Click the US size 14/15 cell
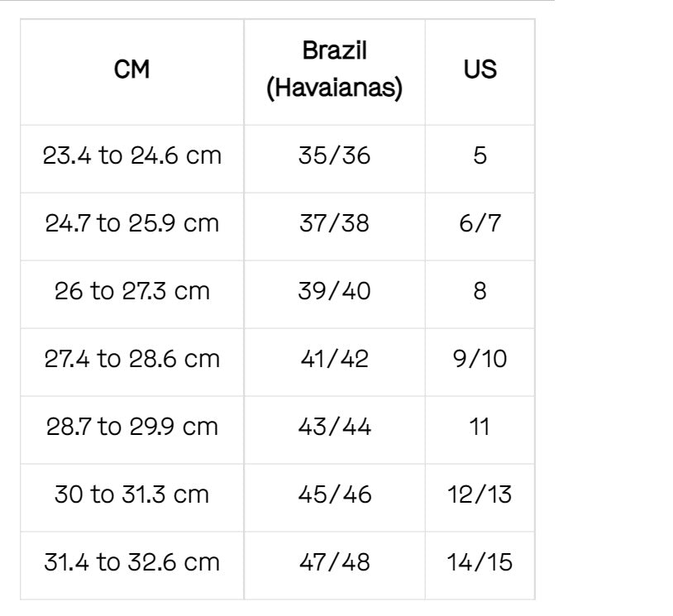The width and height of the screenshot is (673, 616). pyautogui.click(x=480, y=562)
